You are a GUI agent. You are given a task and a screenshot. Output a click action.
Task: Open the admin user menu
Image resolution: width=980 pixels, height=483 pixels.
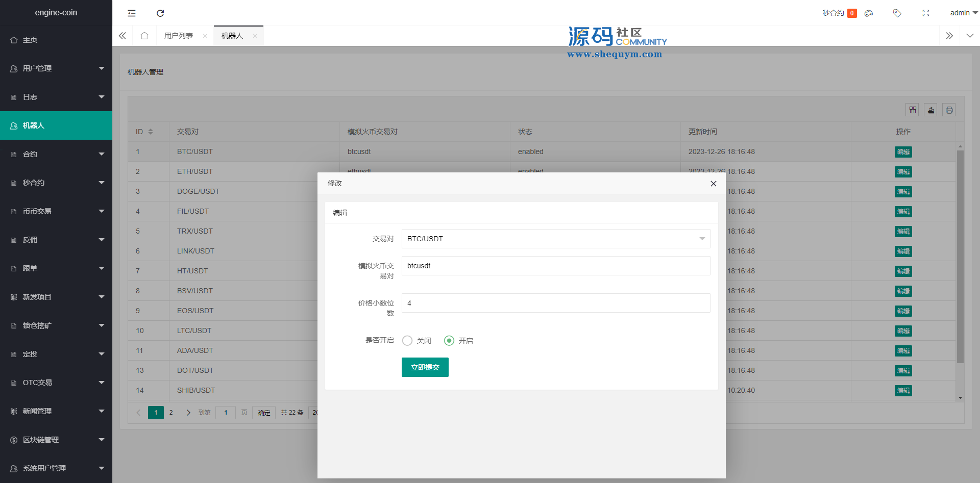[x=963, y=13]
